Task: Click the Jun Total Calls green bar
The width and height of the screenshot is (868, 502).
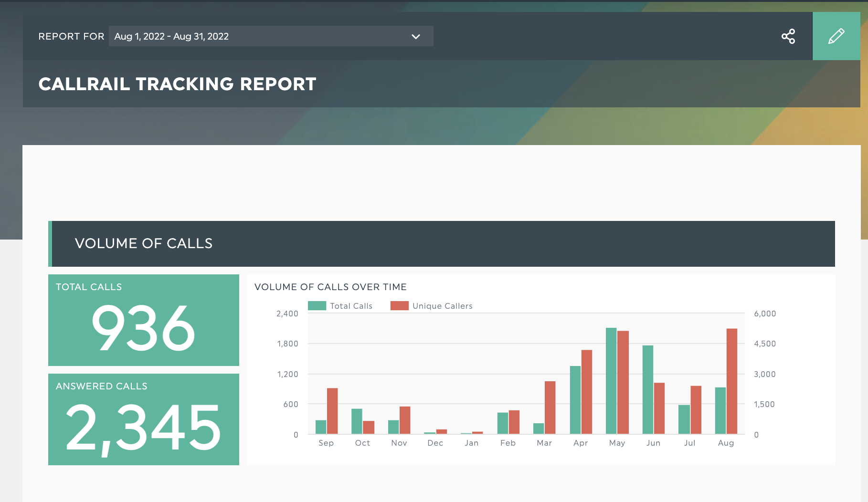Action: pos(648,389)
